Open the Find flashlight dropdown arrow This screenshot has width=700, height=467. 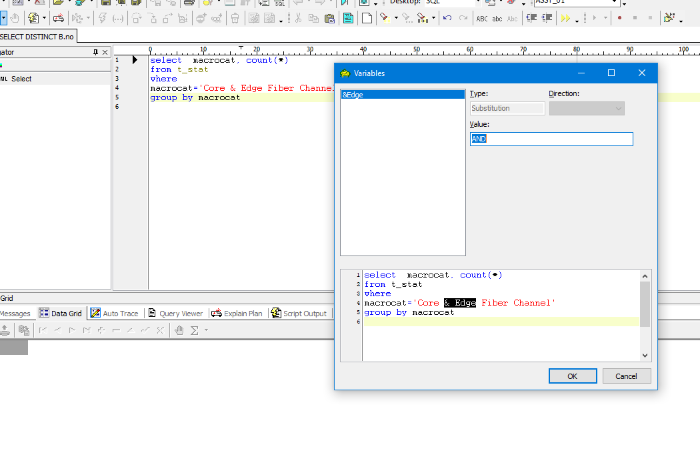tap(396, 18)
